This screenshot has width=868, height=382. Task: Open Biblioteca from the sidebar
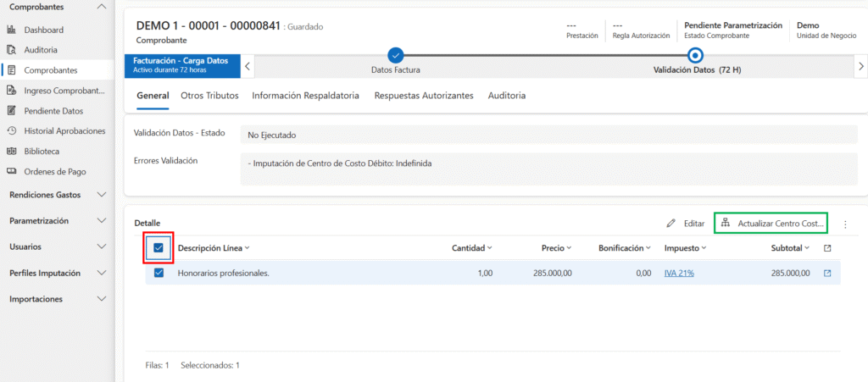point(42,152)
